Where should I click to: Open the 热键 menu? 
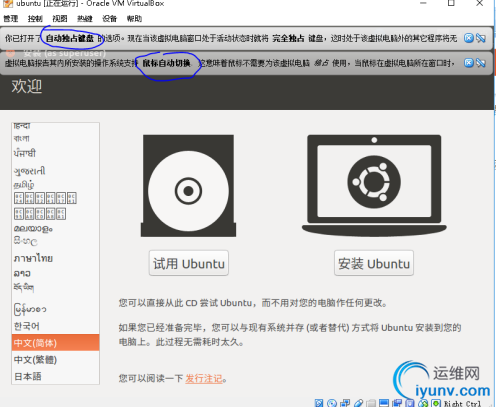coord(85,19)
